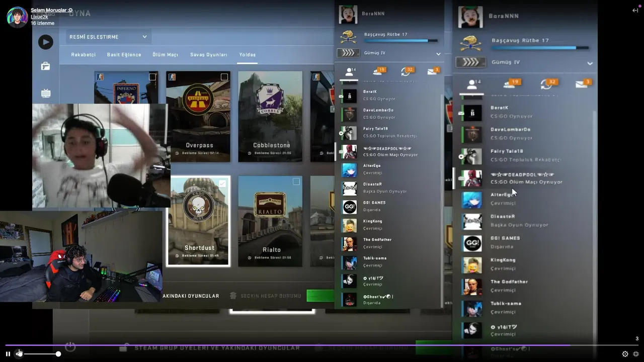Image resolution: width=644 pixels, height=362 pixels.
Task: Select the Cobblestone map card
Action: click(270, 117)
